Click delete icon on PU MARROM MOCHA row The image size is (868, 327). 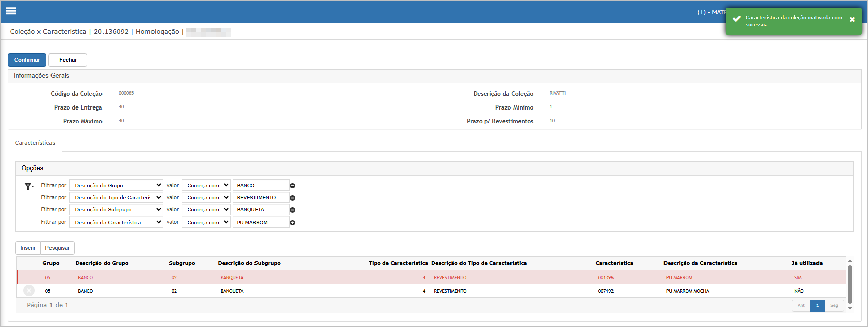pos(29,291)
